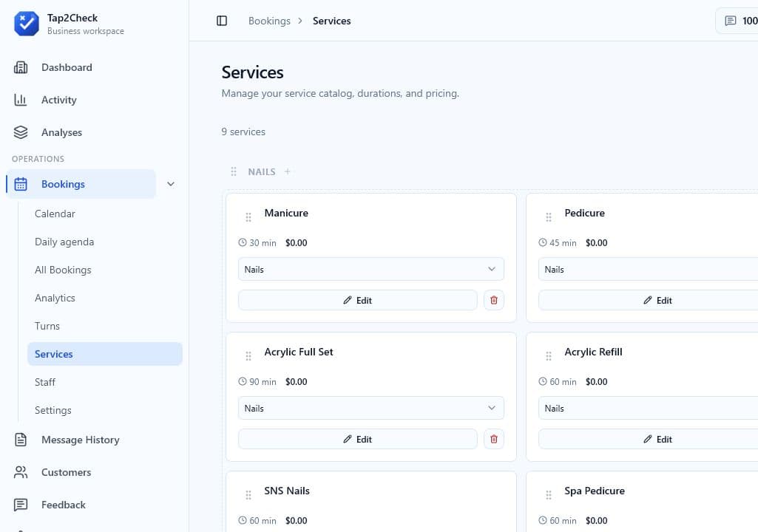
Task: Delete the Manicure service
Action: click(x=493, y=300)
